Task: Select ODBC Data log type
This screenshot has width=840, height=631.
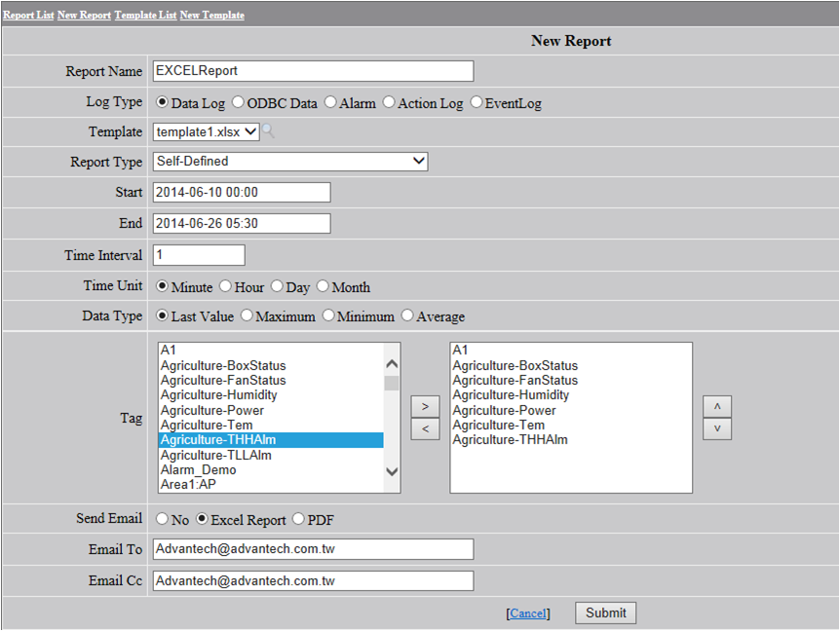Action: [239, 102]
